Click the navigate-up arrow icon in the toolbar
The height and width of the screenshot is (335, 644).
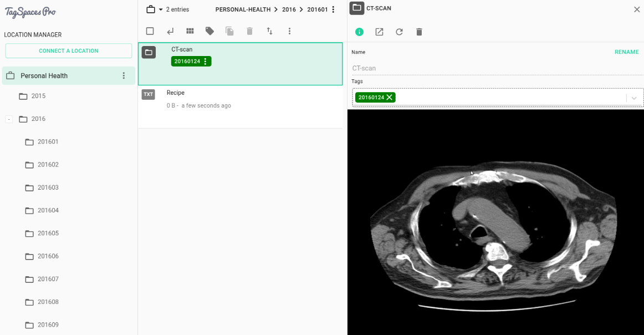point(170,31)
